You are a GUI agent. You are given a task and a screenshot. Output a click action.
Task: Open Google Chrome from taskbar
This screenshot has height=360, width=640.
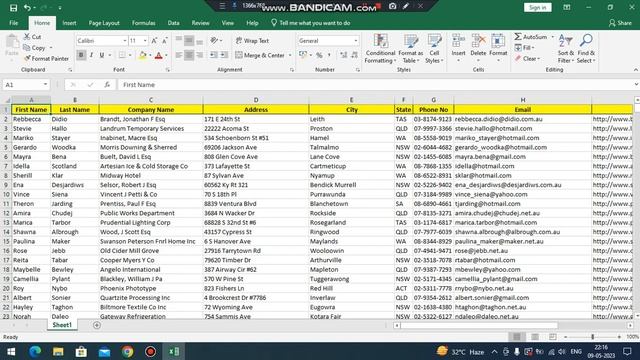click(127, 351)
